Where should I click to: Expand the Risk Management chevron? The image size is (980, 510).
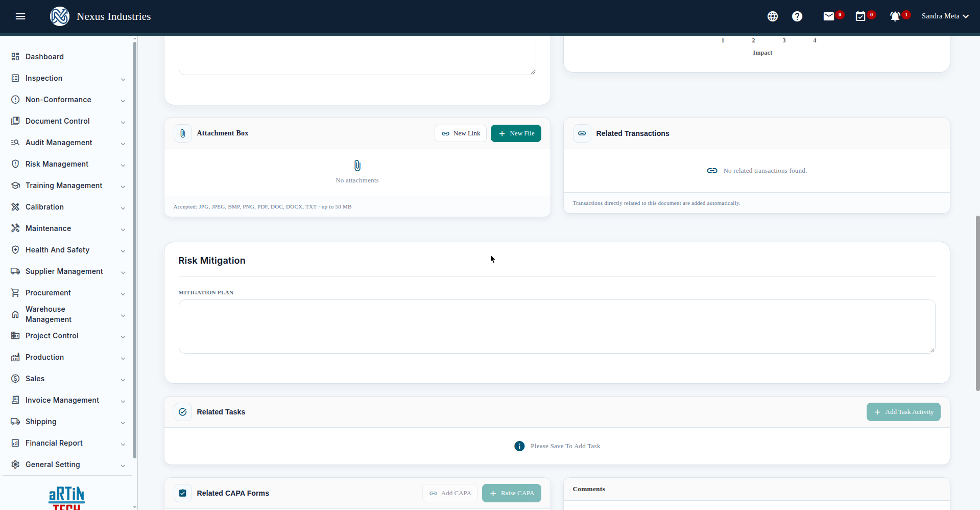123,165
